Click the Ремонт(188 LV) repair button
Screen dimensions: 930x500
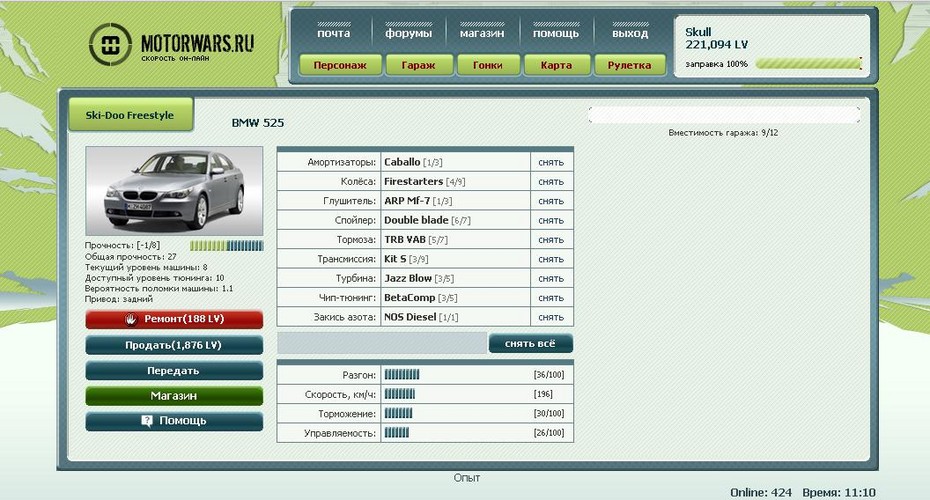point(174,319)
